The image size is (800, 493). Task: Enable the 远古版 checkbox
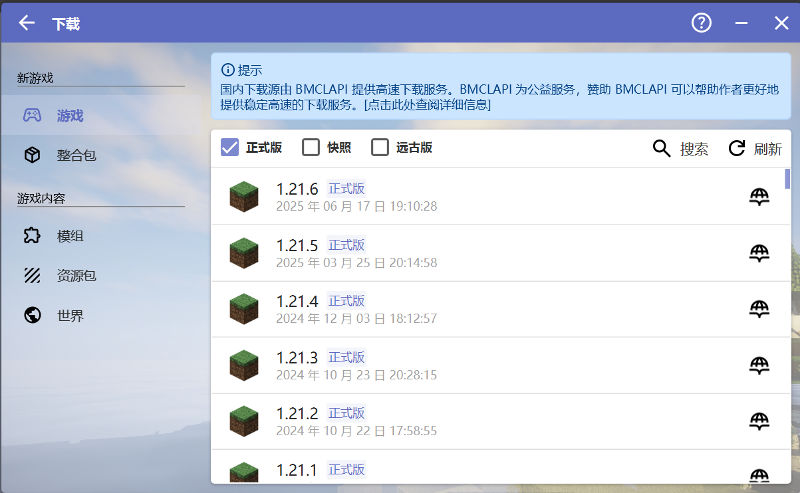(380, 147)
